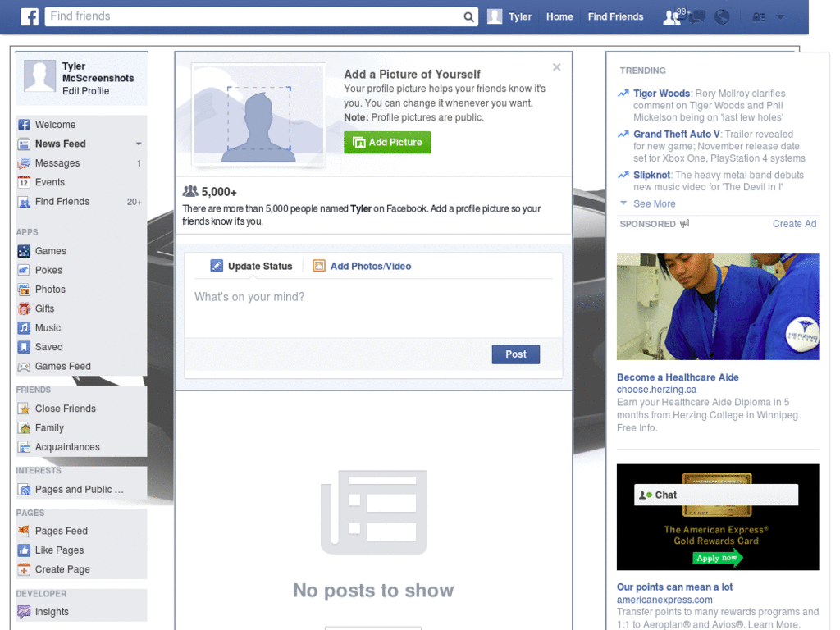Open choose.herzing.ca link
Viewport: 840px width, 630px height.
657,390
